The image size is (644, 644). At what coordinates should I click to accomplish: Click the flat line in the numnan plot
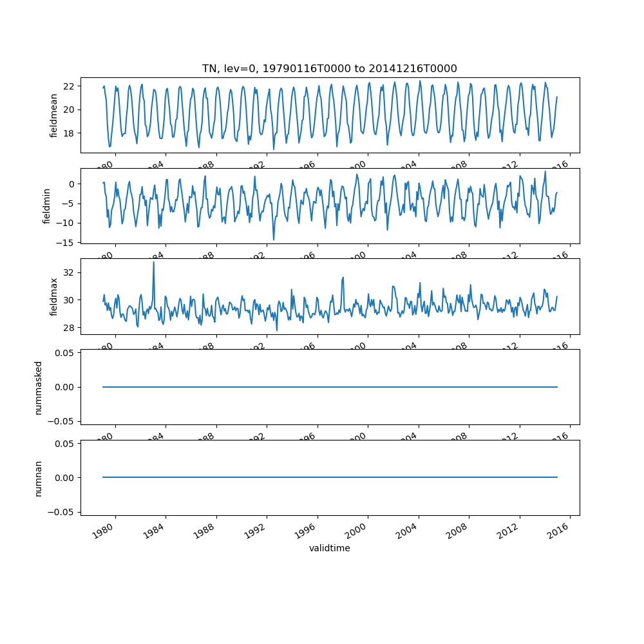tap(330, 477)
